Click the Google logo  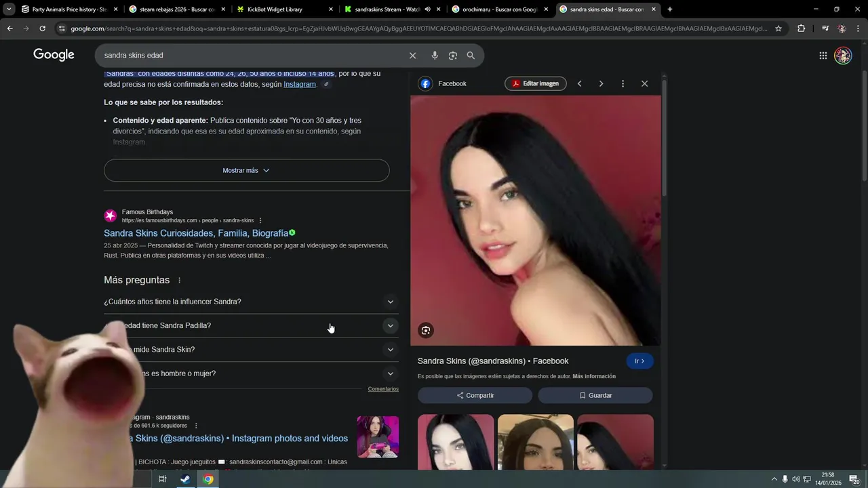point(54,55)
